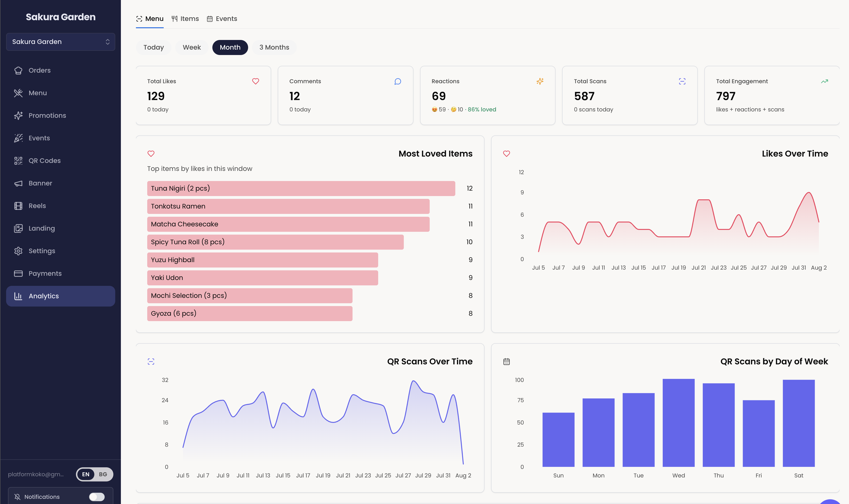Click the Mochi Selection (3 pcs) bar

(x=250, y=296)
